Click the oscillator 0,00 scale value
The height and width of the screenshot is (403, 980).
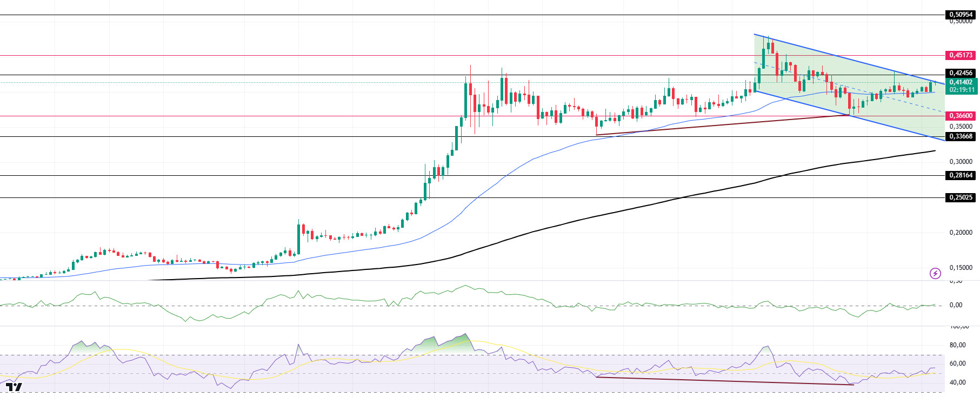click(x=956, y=305)
